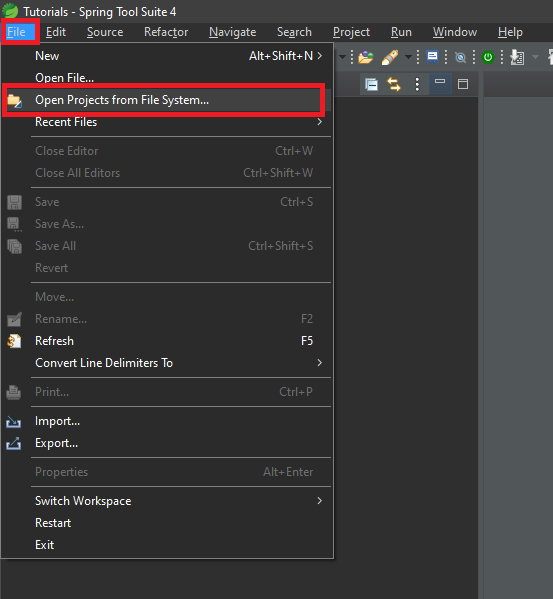Open the Edit menu
Viewport: 553px width, 599px height.
pos(56,32)
